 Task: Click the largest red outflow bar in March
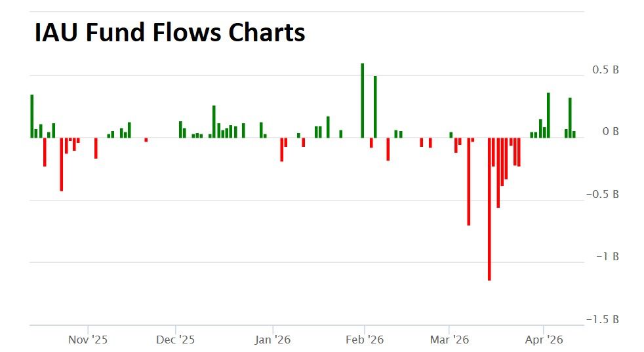coord(489,208)
